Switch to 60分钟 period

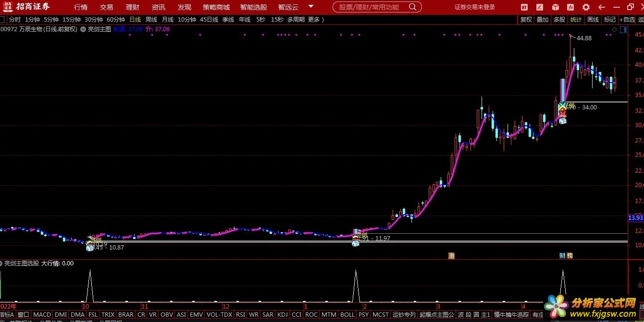116,20
